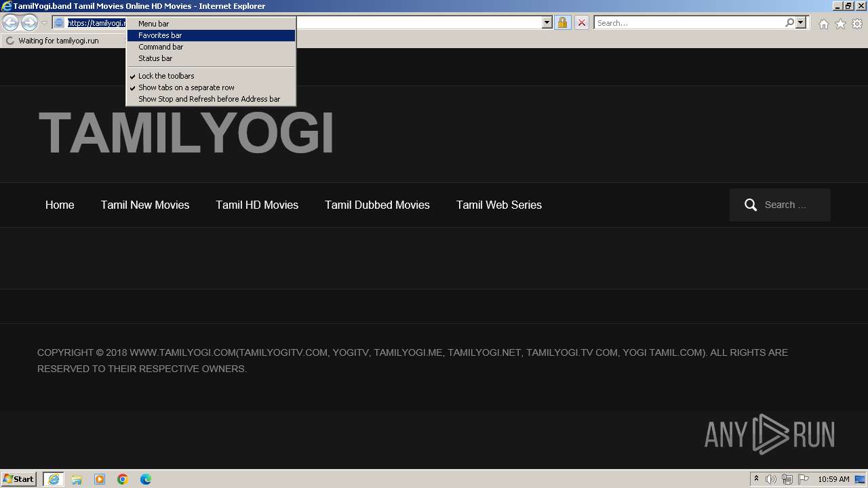
Task: Open the Tamil Web Series link
Action: click(x=499, y=205)
